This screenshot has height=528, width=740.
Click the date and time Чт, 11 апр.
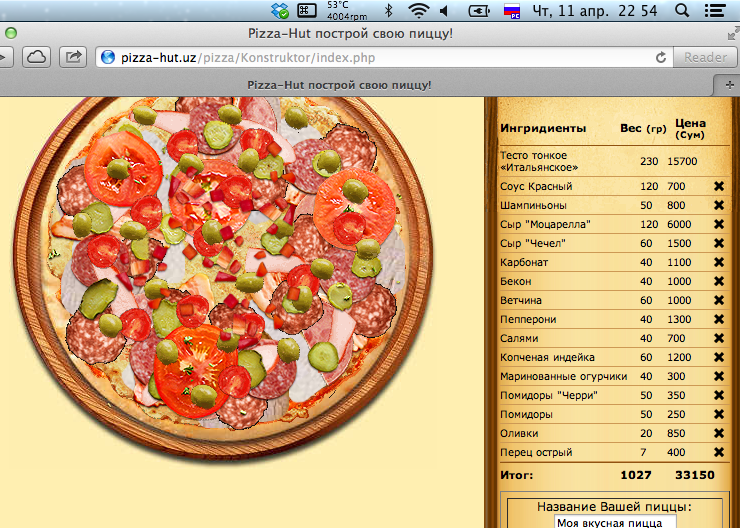595,10
